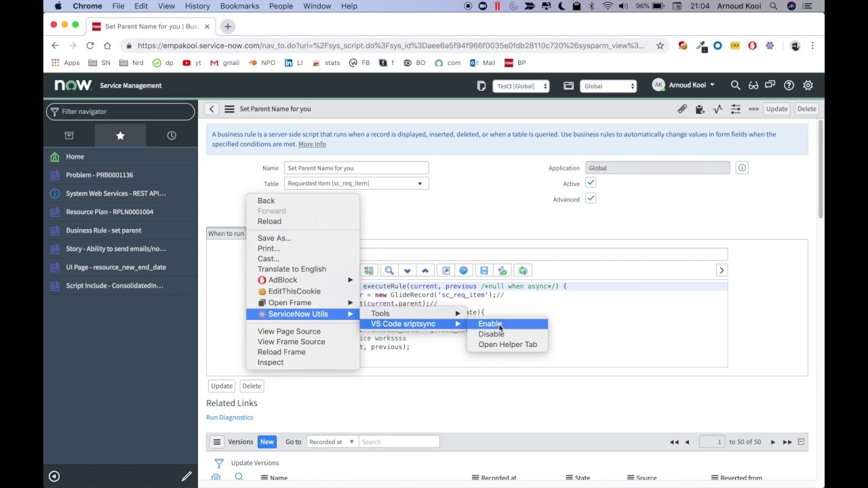The image size is (868, 488).
Task: Open the activity stream pulse icon
Action: pyautogui.click(x=718, y=108)
